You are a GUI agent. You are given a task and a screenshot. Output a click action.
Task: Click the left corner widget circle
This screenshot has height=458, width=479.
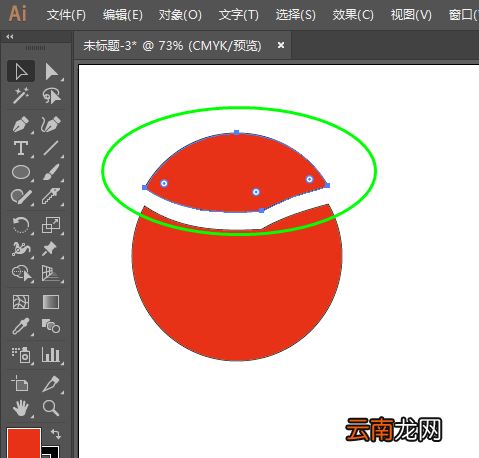164,183
